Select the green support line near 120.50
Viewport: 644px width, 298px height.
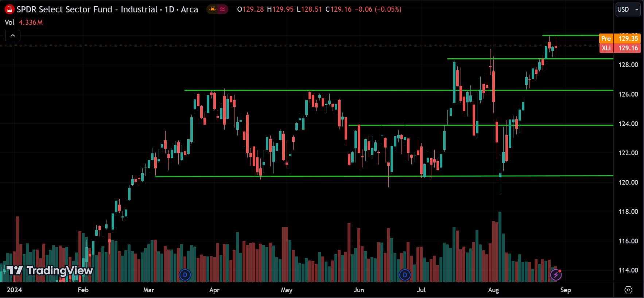click(384, 176)
